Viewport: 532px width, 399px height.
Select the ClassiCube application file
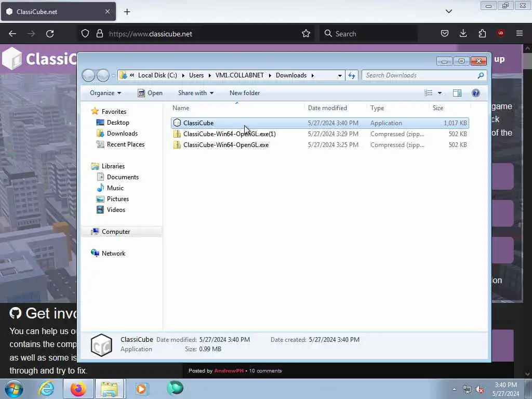click(x=320, y=123)
